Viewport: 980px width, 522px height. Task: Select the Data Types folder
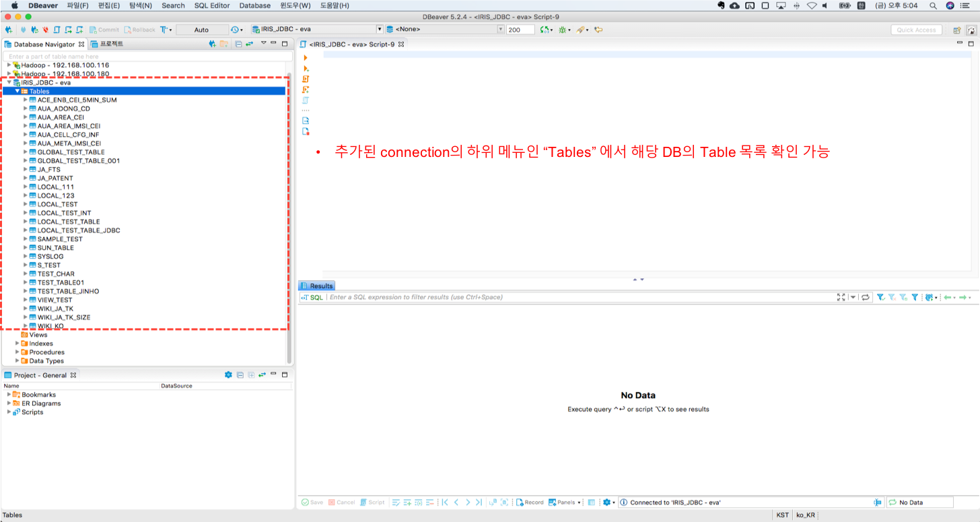[x=46, y=361]
